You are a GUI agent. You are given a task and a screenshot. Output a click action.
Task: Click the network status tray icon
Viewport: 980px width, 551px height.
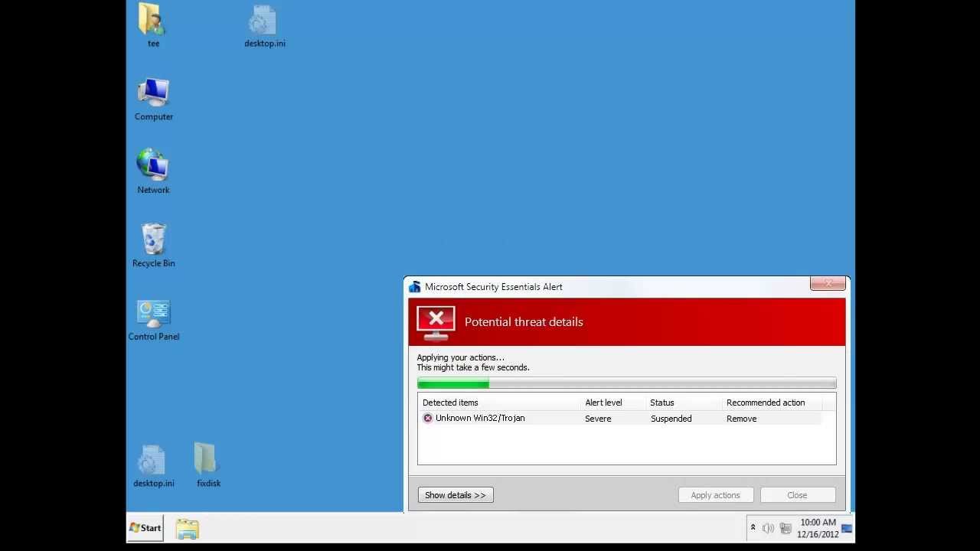785,528
